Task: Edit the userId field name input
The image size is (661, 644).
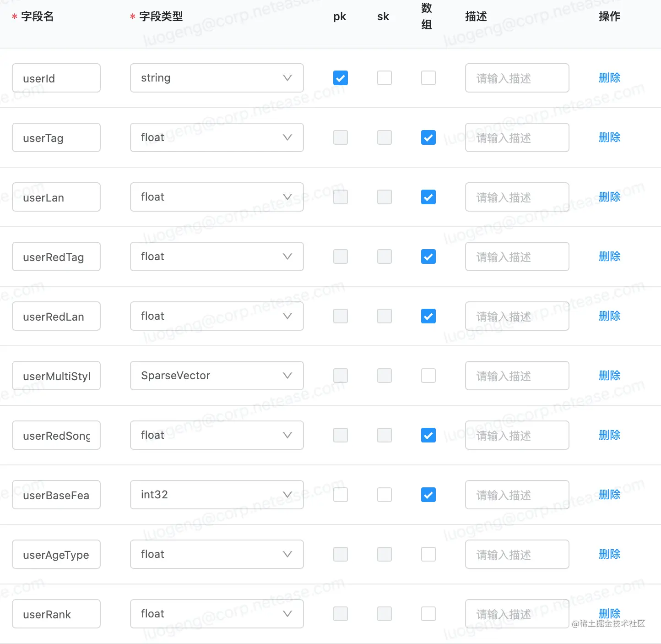Action: pos(56,78)
